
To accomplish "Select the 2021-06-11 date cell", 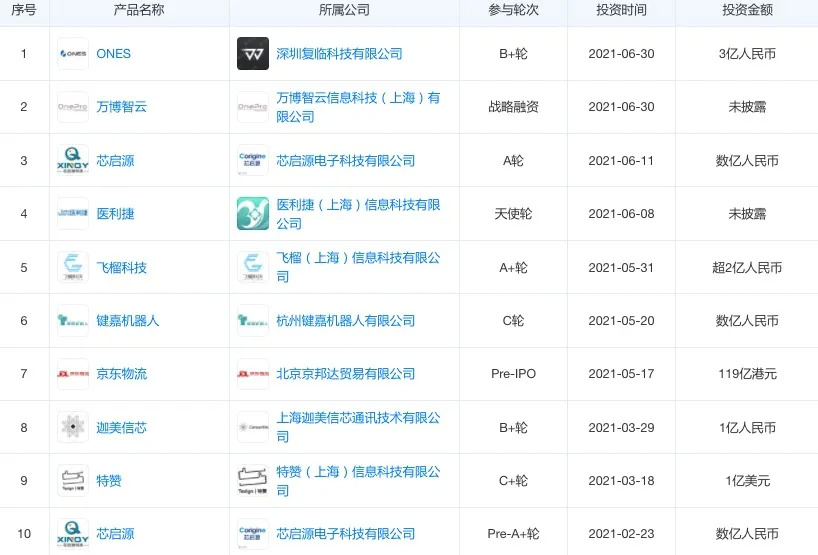I will [x=621, y=160].
